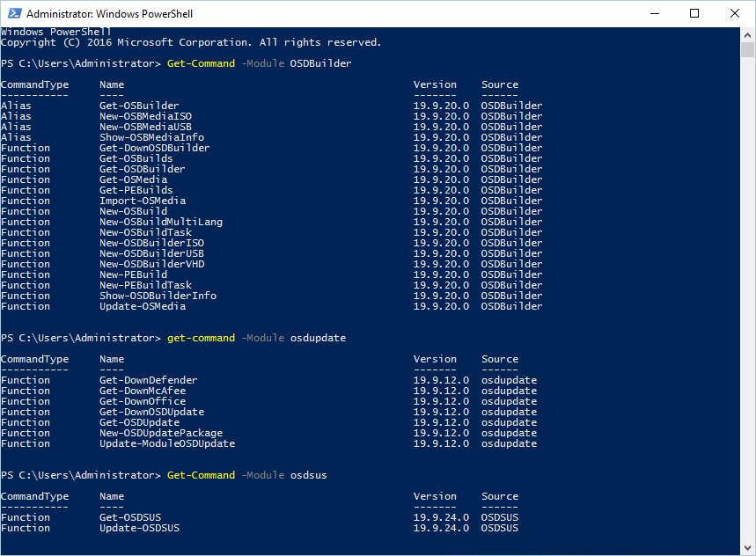Click Import-OSMedia function name

point(143,201)
